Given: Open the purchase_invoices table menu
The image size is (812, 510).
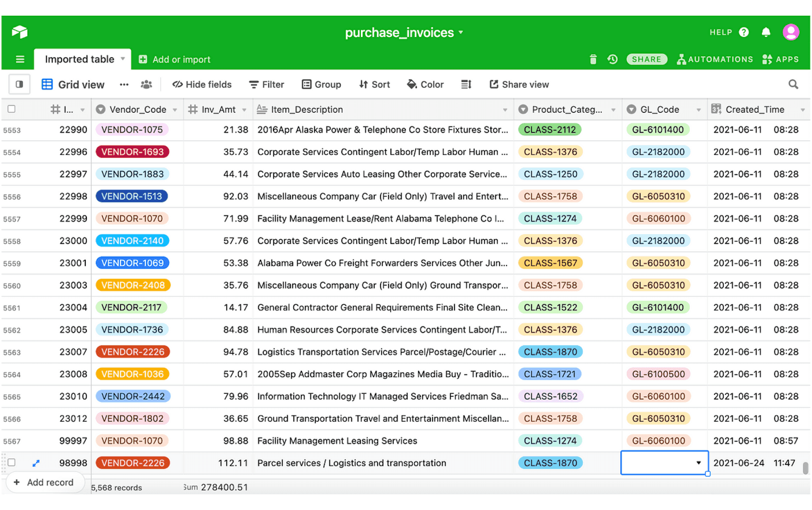Looking at the screenshot, I should 461,32.
